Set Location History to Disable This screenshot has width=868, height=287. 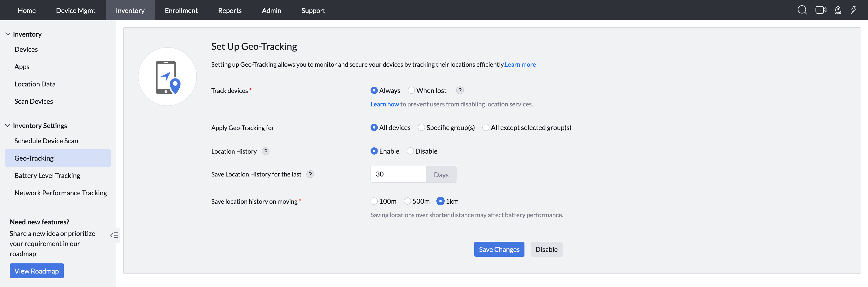[x=410, y=151]
